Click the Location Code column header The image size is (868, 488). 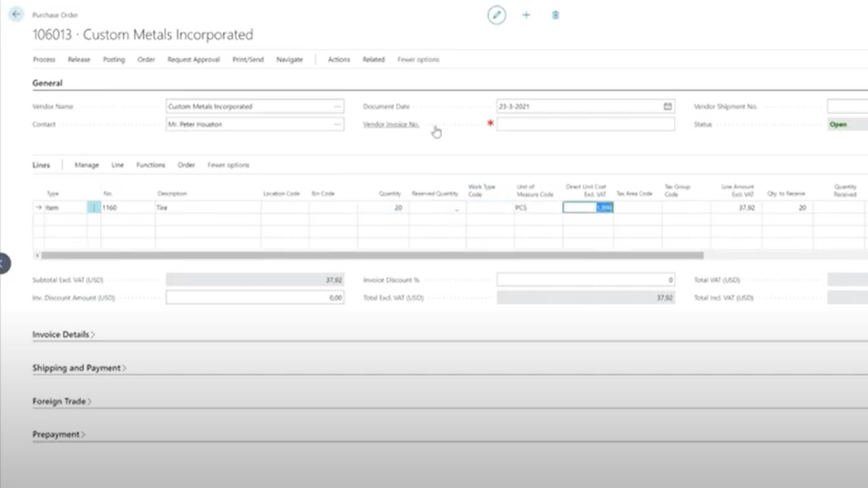coord(281,194)
